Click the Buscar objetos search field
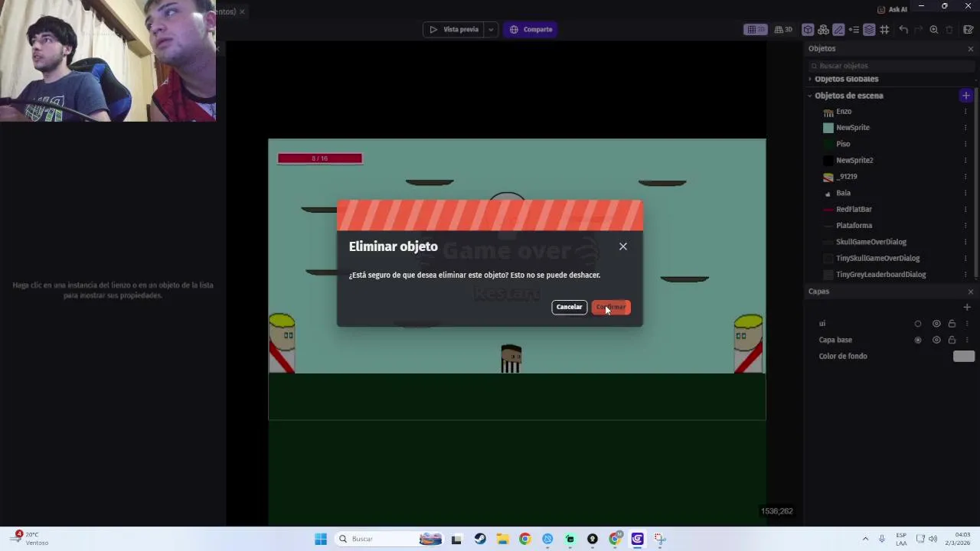980x551 pixels. coord(892,66)
